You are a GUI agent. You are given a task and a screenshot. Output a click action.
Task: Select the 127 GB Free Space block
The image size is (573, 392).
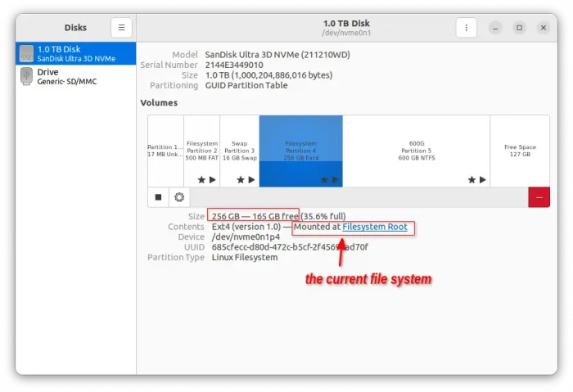[520, 151]
